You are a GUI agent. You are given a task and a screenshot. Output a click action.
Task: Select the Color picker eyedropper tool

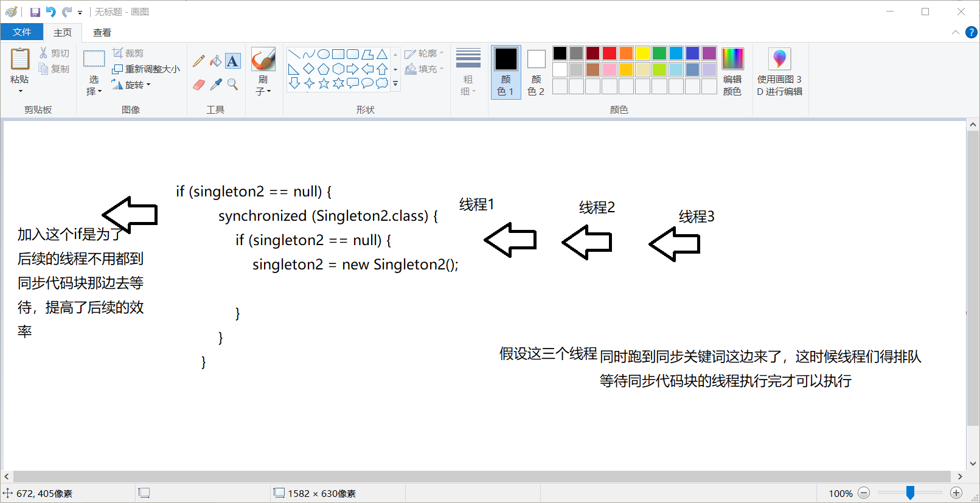tap(216, 85)
